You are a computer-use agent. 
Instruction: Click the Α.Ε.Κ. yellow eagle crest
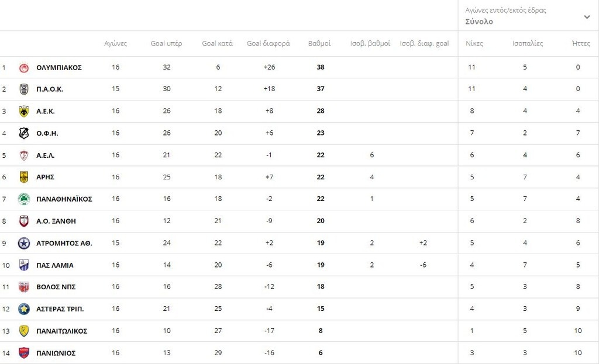click(x=23, y=112)
